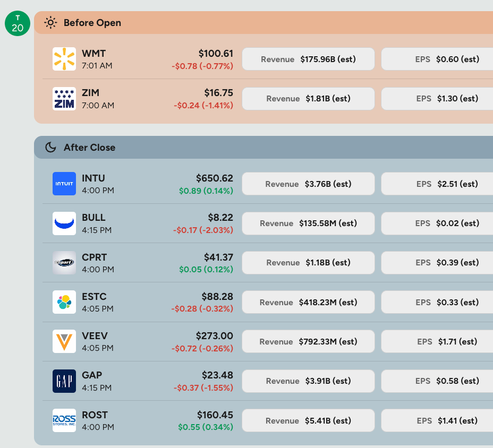The height and width of the screenshot is (448, 493).
Task: Click ESTC EPS $0.33 estimate box
Action: coord(437,302)
